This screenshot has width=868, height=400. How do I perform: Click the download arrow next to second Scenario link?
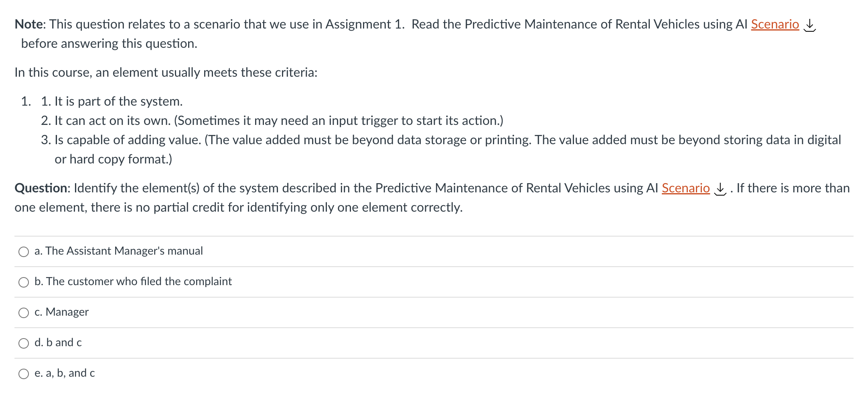pos(721,189)
